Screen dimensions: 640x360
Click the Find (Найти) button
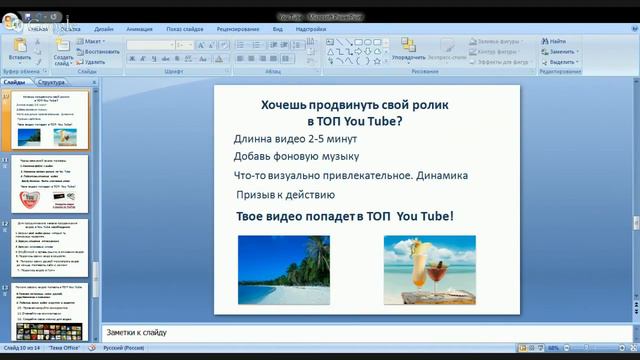click(553, 41)
